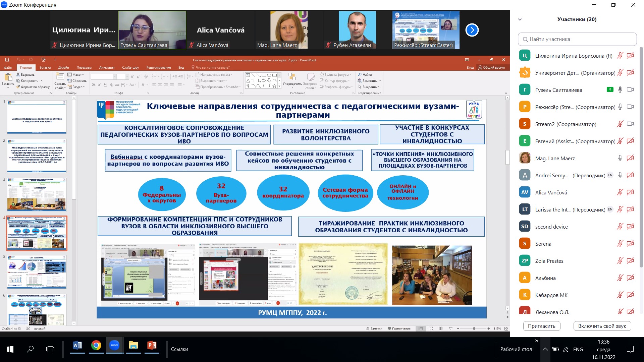Image resolution: width=644 pixels, height=362 pixels.
Task: Toggle the microphone icon for Mag. Lane Maerz
Action: coord(620,158)
